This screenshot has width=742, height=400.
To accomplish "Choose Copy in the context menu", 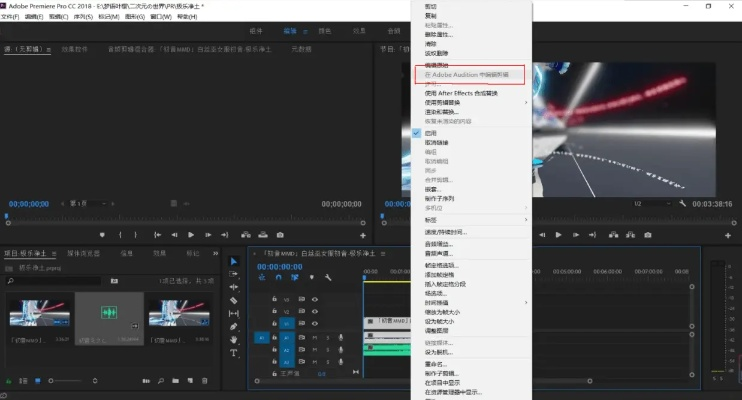I will (x=431, y=16).
